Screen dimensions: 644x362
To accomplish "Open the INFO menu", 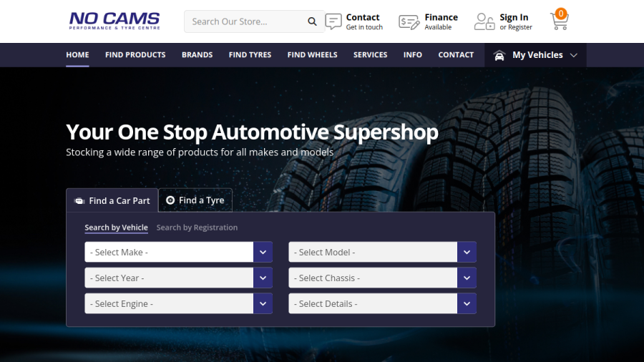I will (x=412, y=54).
